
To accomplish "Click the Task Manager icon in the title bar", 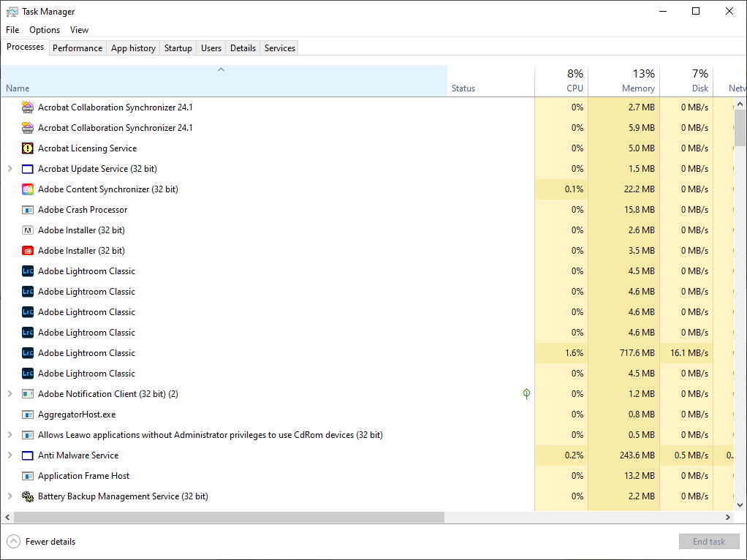I will click(11, 11).
